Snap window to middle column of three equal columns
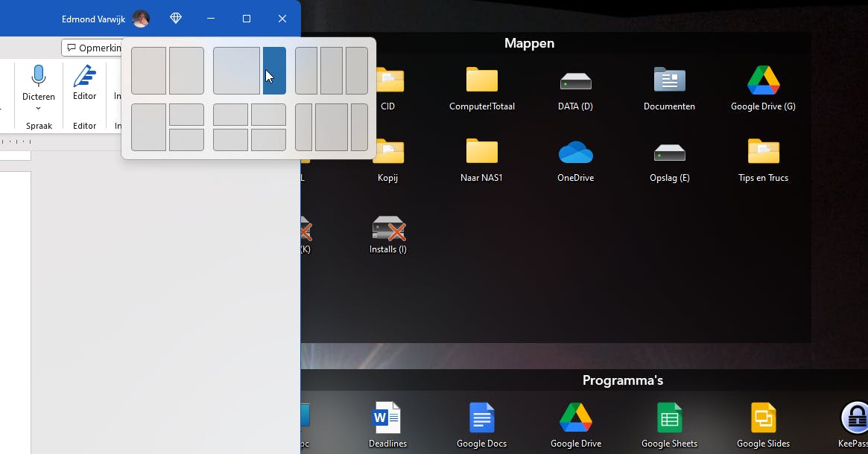The width and height of the screenshot is (868, 454). [332, 71]
